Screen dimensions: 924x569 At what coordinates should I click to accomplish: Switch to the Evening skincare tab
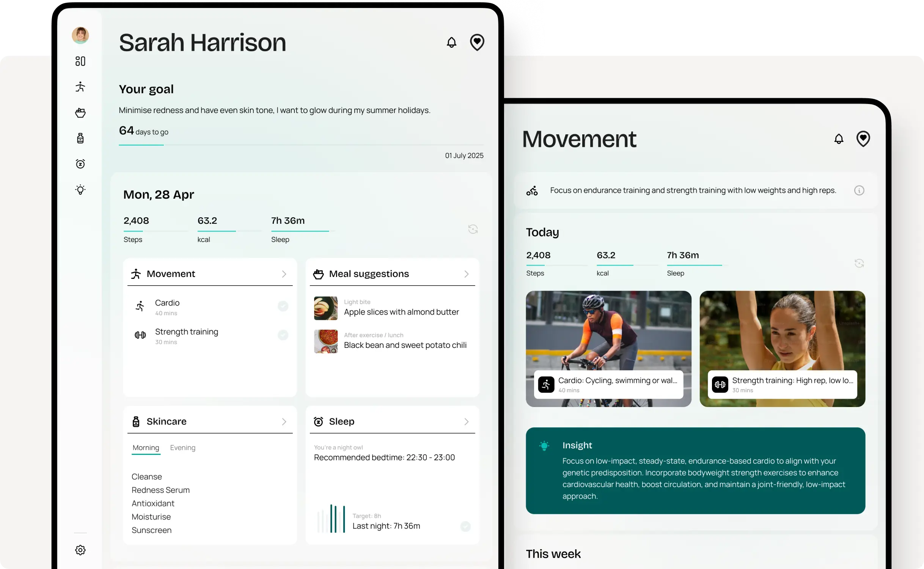[x=183, y=448]
